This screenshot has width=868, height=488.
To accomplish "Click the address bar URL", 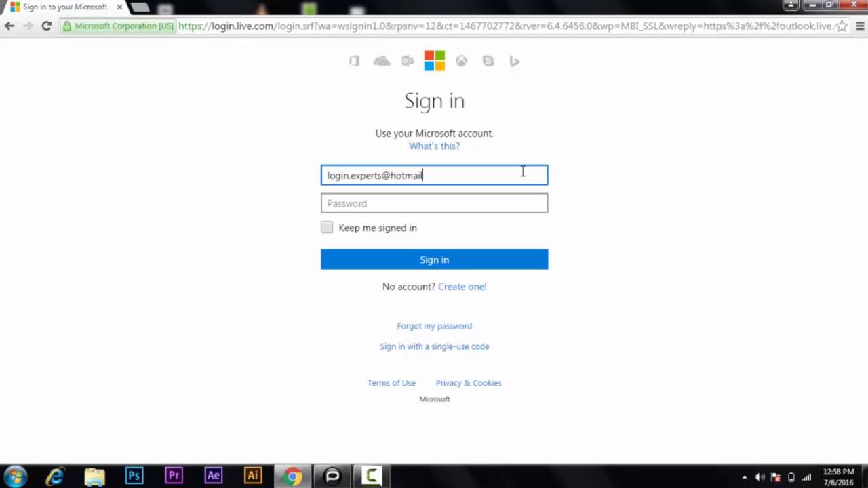I will click(x=506, y=26).
